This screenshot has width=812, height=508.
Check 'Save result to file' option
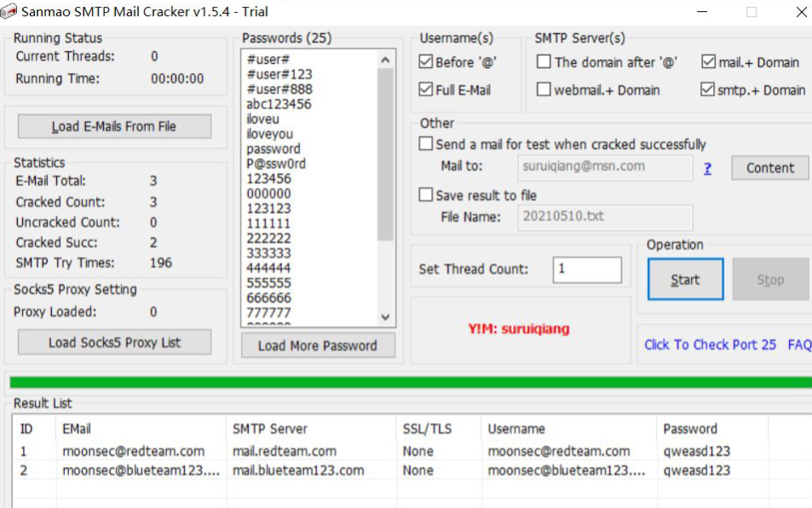pos(426,195)
